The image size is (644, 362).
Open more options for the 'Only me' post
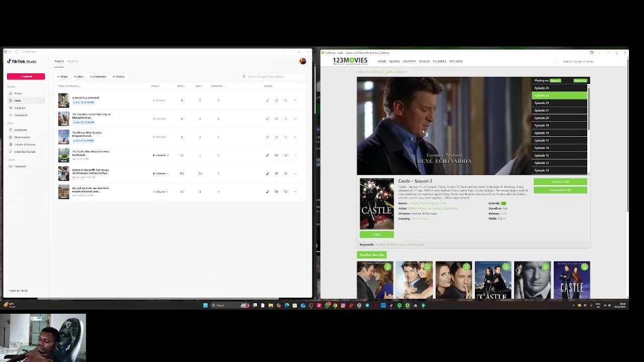(295, 192)
